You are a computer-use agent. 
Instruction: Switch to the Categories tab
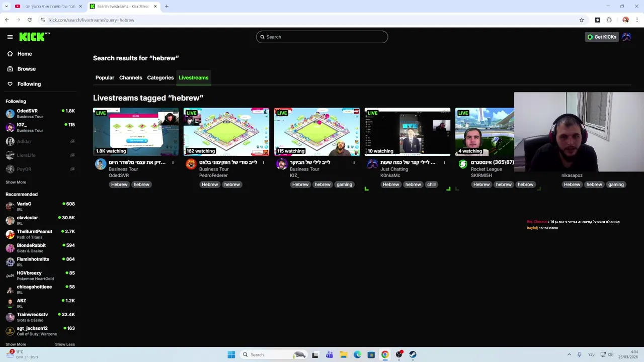pos(160,78)
